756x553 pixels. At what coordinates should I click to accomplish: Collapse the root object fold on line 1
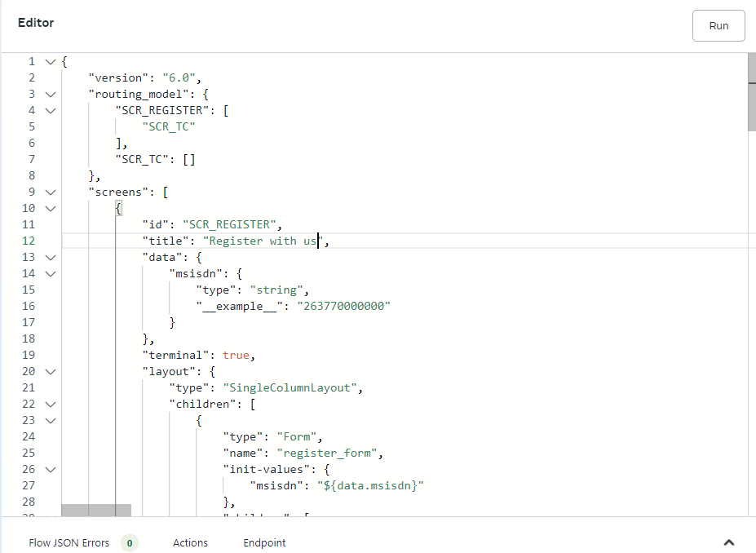pos(51,62)
